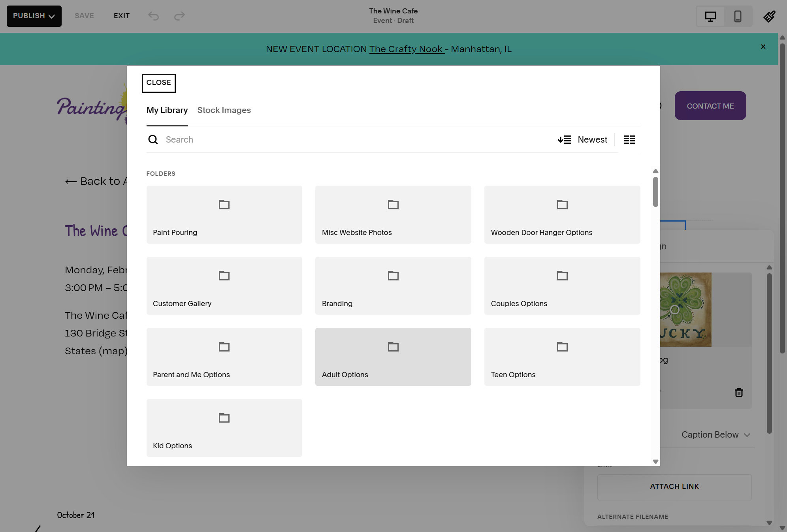
Task: Click the sort order arrow icon
Action: [565, 139]
